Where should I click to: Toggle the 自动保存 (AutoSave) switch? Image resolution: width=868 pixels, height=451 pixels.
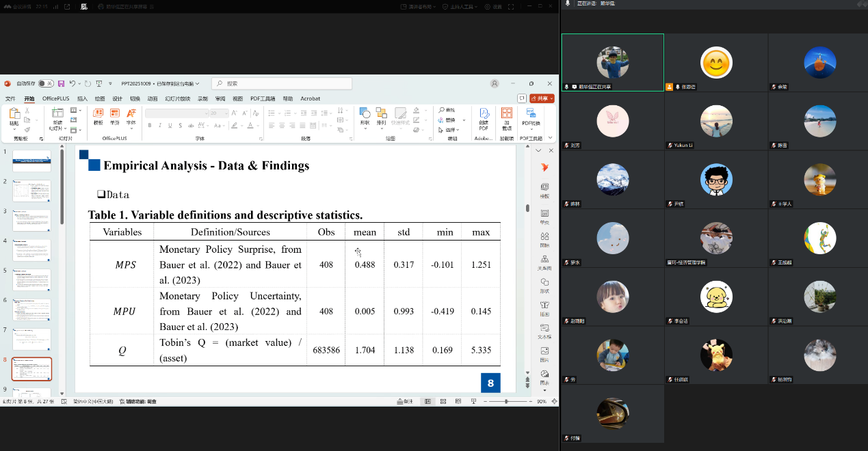(46, 83)
